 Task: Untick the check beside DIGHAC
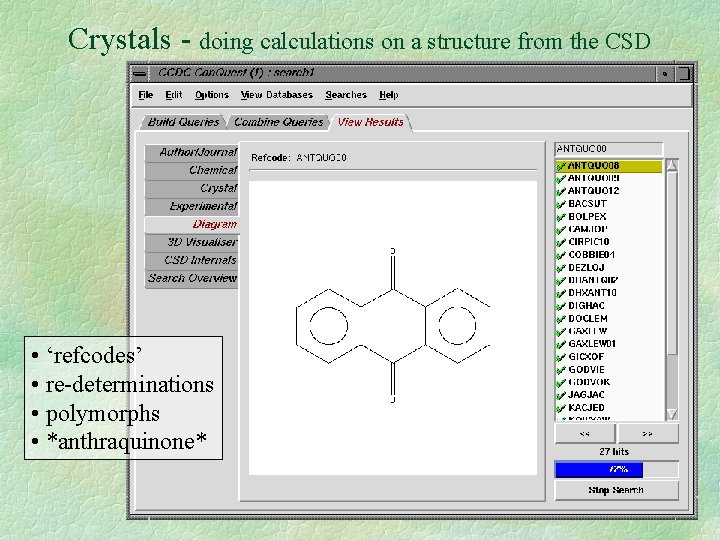tap(561, 306)
